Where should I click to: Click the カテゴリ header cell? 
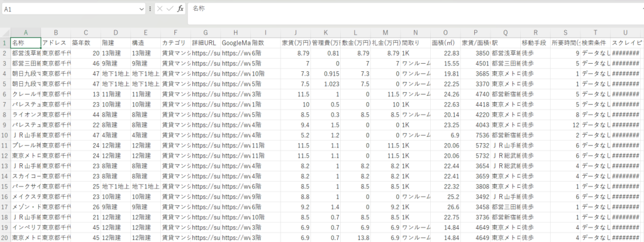176,43
